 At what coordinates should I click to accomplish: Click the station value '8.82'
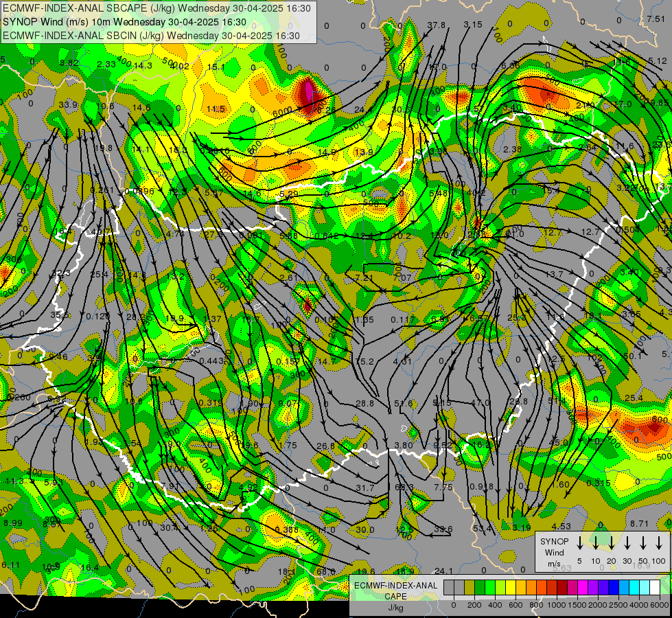[69, 63]
